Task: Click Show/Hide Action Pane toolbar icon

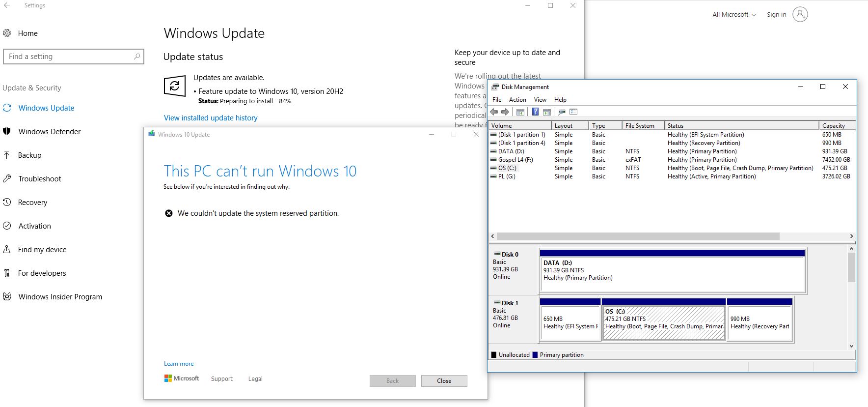Action: pyautogui.click(x=546, y=112)
